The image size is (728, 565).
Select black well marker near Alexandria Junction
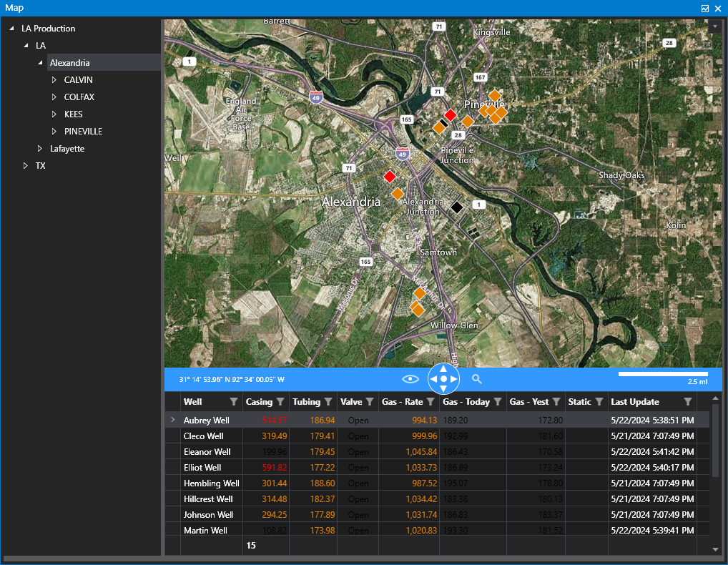tap(457, 207)
